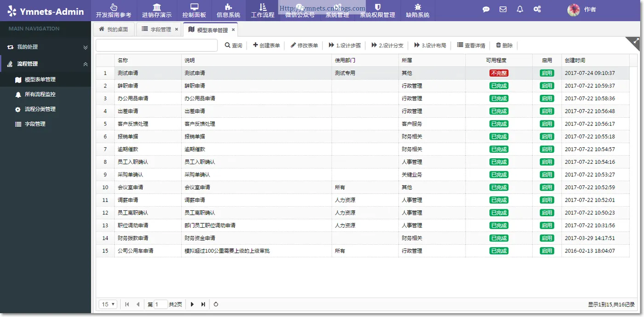The width and height of the screenshot is (644, 317).
Task: Switch to 字段管理 tab
Action: (161, 29)
